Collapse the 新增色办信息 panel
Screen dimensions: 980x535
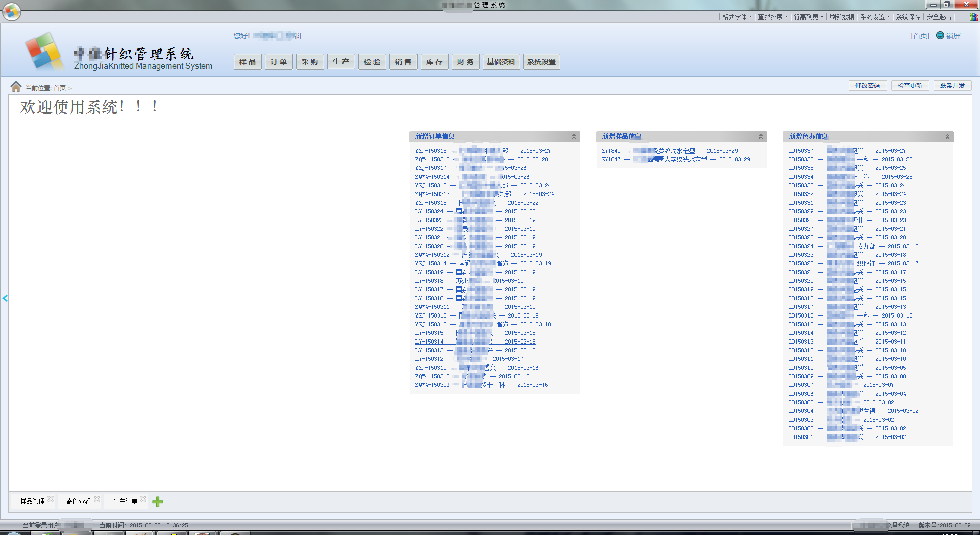(947, 136)
